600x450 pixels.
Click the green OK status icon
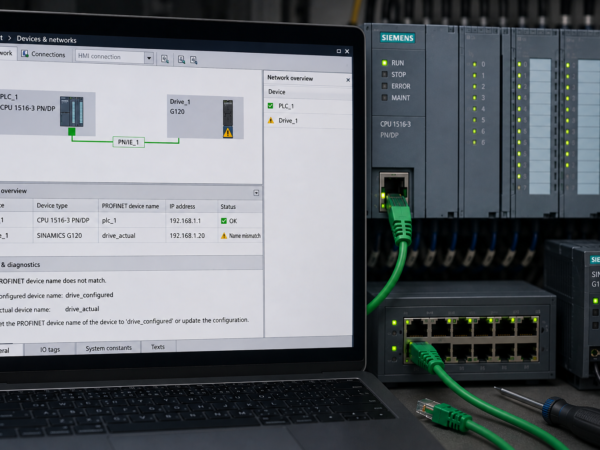click(224, 221)
